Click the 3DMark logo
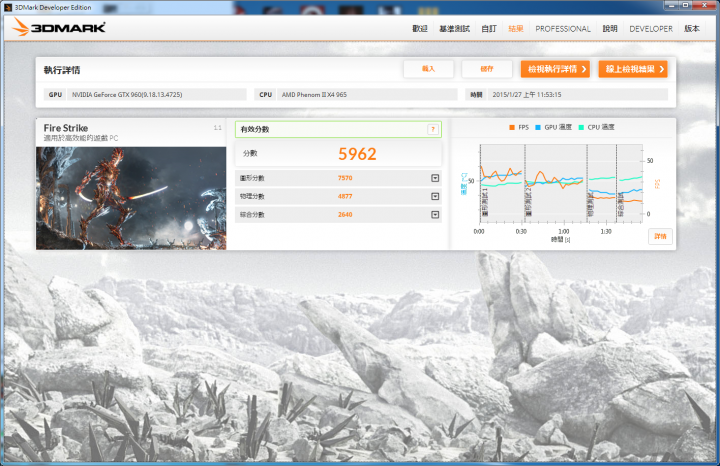The height and width of the screenshot is (466, 720). click(x=59, y=28)
